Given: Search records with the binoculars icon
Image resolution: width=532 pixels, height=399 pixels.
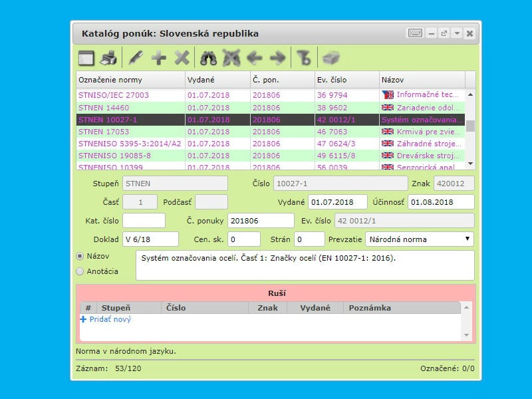Looking at the screenshot, I should coord(208,58).
